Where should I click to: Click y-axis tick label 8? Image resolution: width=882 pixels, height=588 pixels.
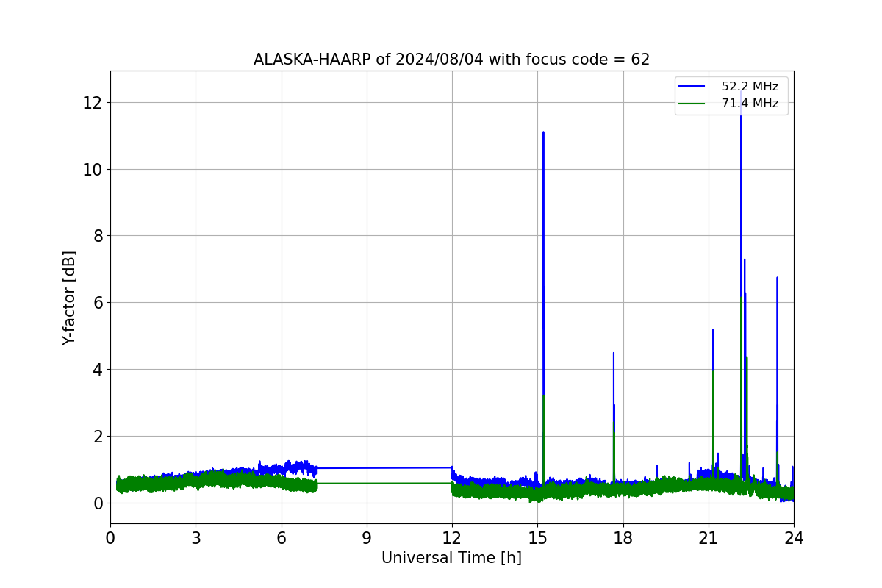coord(96,236)
